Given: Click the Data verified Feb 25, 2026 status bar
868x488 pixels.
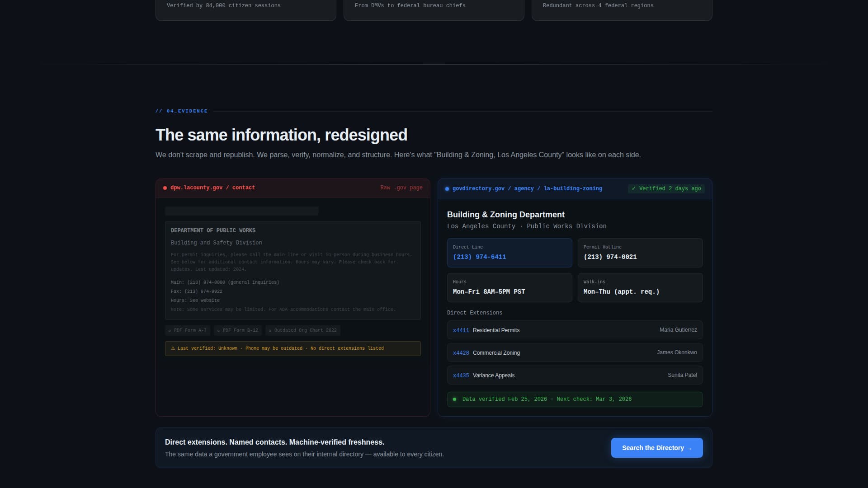Looking at the screenshot, I should [x=575, y=399].
